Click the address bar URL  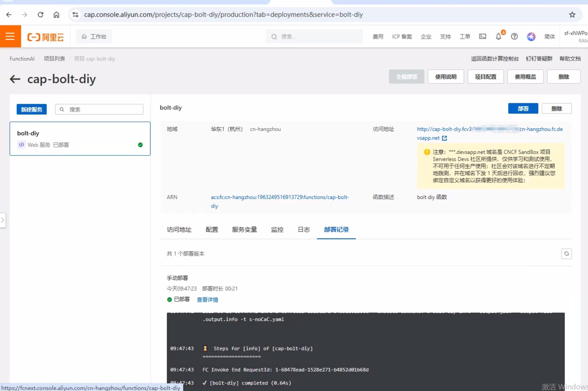click(223, 14)
